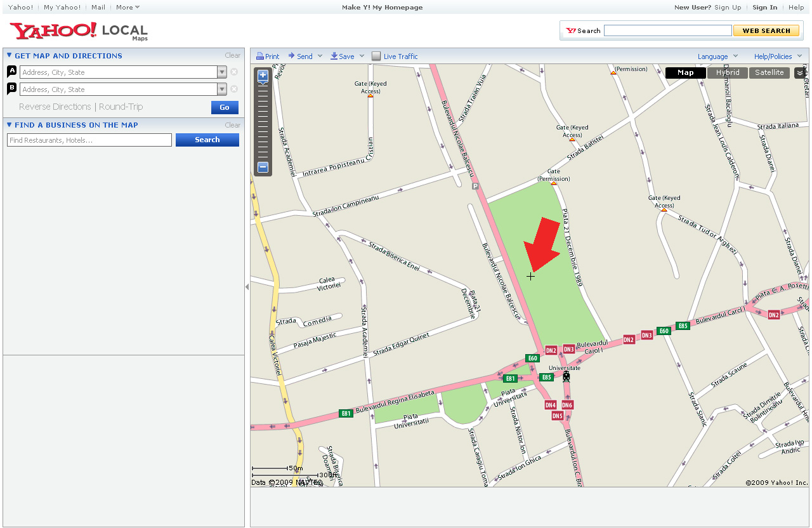812x528 pixels.
Task: Click the E60 road shield near Universitate
Action: pos(533,359)
